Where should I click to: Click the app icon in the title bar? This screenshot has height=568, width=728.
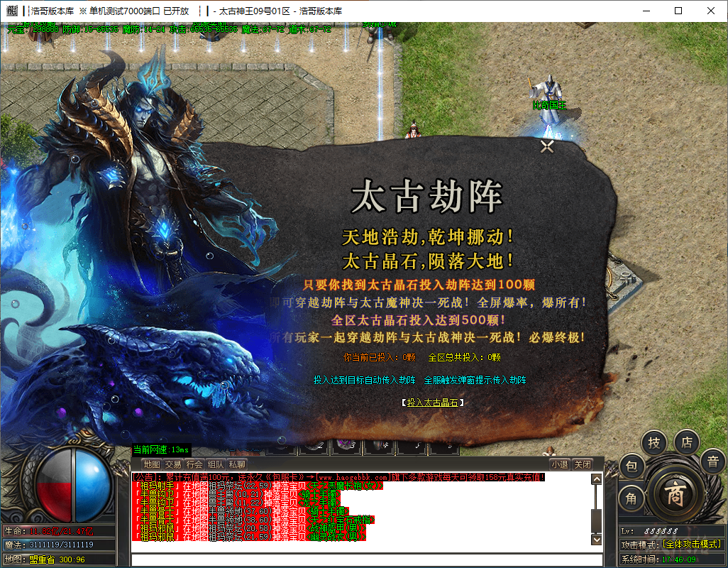12,11
